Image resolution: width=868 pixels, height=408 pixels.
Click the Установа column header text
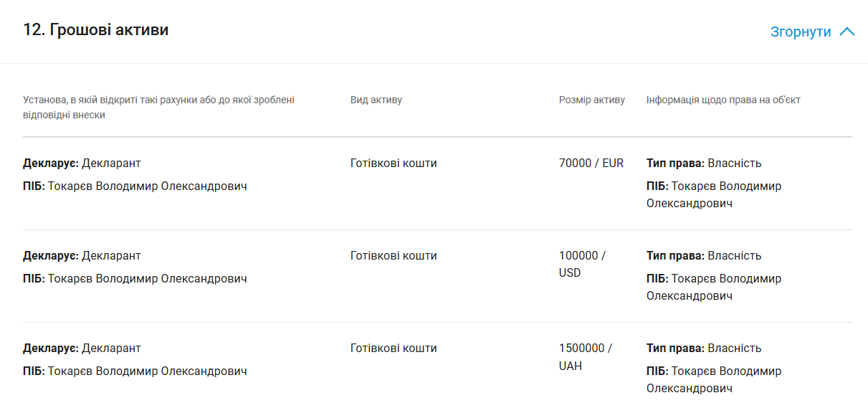[x=158, y=108]
